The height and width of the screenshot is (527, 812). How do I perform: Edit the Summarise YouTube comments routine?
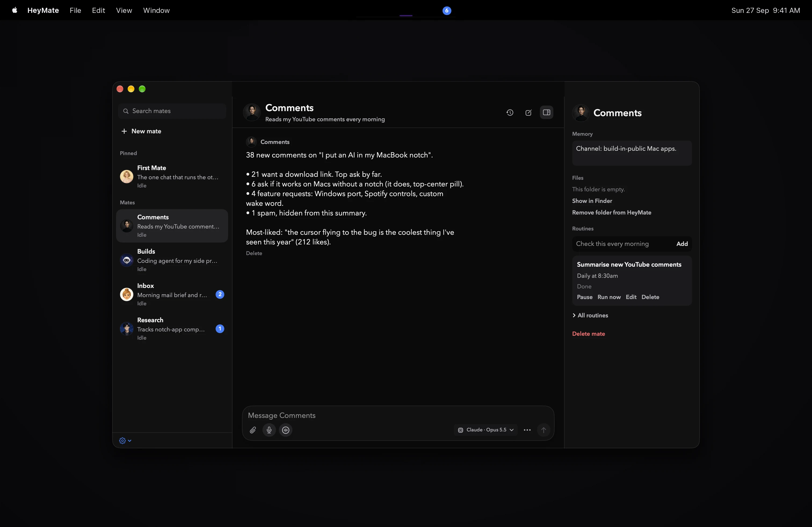631,297
